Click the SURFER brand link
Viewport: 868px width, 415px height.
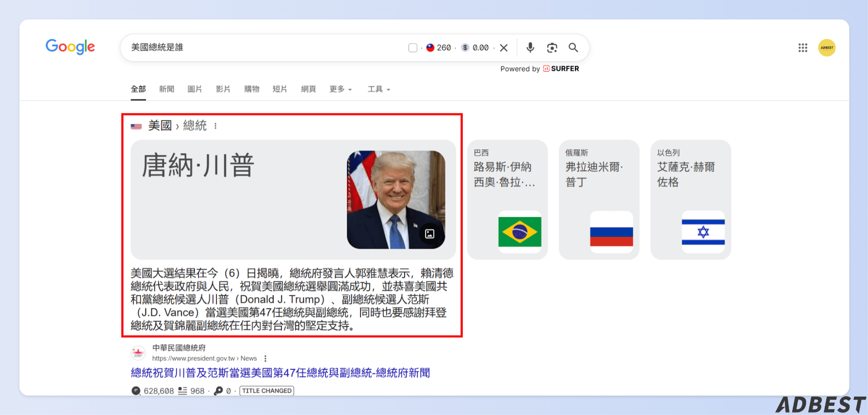[561, 69]
